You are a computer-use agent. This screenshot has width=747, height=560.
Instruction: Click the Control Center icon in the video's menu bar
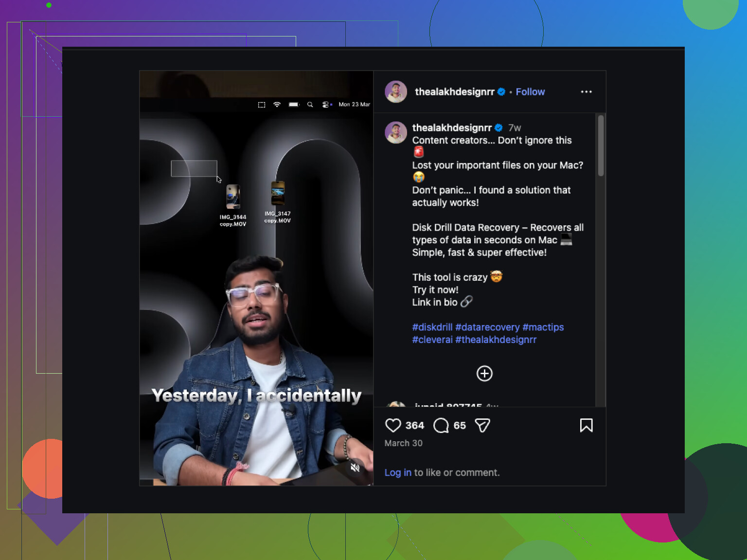[x=325, y=105]
